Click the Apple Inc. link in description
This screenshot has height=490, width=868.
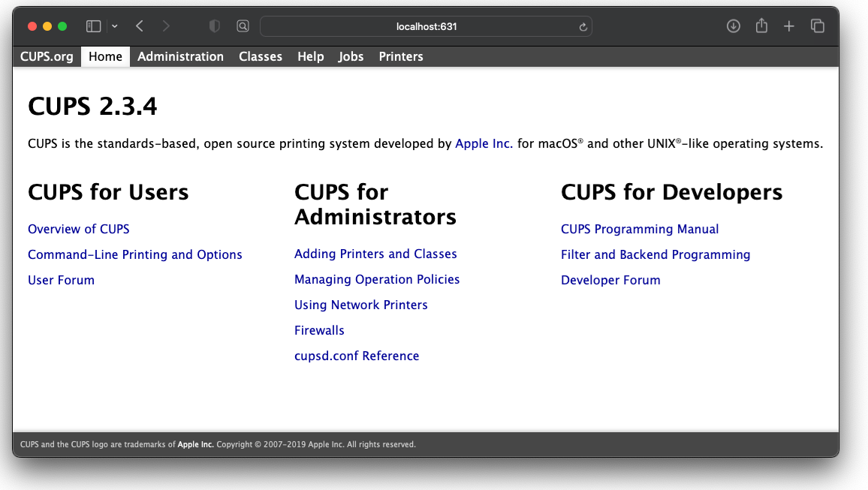(484, 143)
